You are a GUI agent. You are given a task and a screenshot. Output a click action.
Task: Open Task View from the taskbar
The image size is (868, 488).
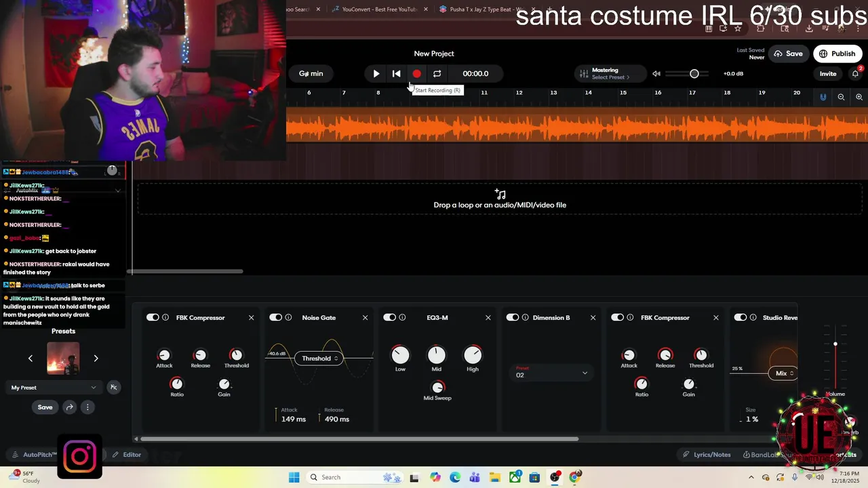[x=414, y=477]
